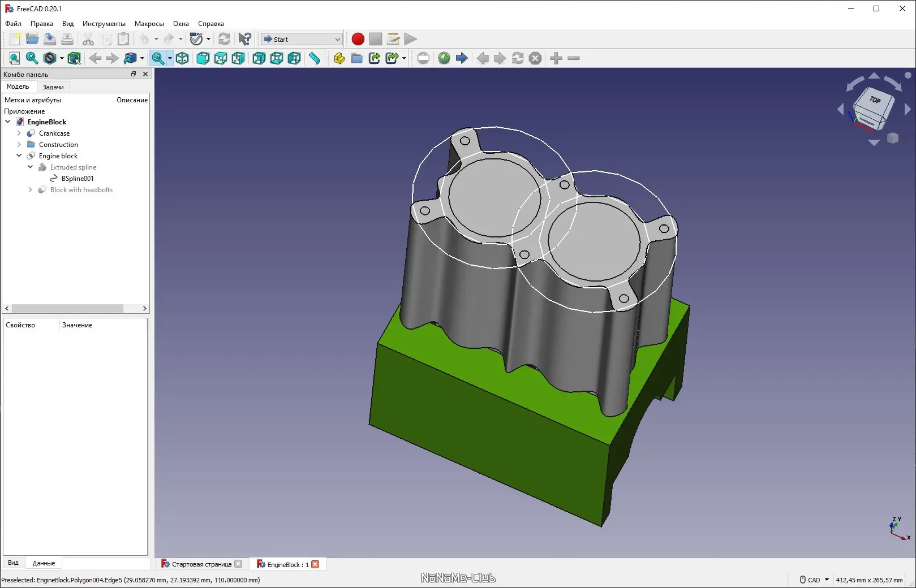Select BSpline001 in the model tree
The image size is (916, 588).
78,179
